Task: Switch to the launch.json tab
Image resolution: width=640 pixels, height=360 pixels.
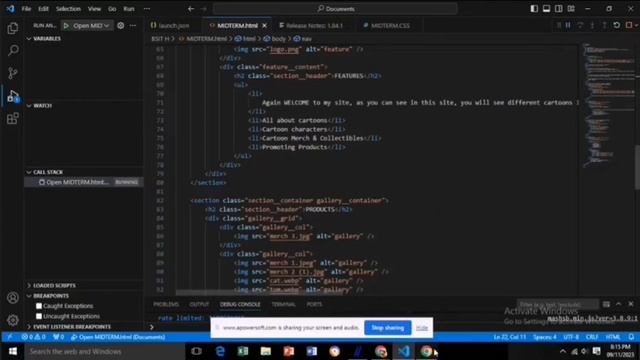Action: (x=173, y=25)
